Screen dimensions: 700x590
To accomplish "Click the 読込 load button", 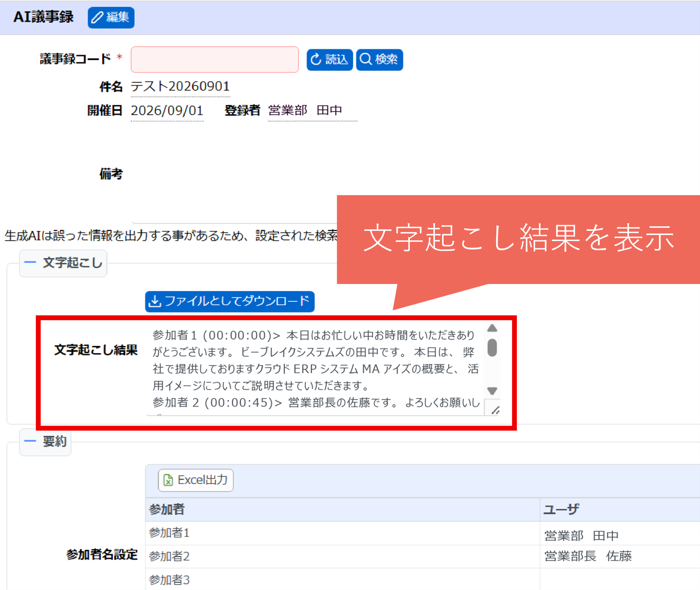I will [x=330, y=60].
